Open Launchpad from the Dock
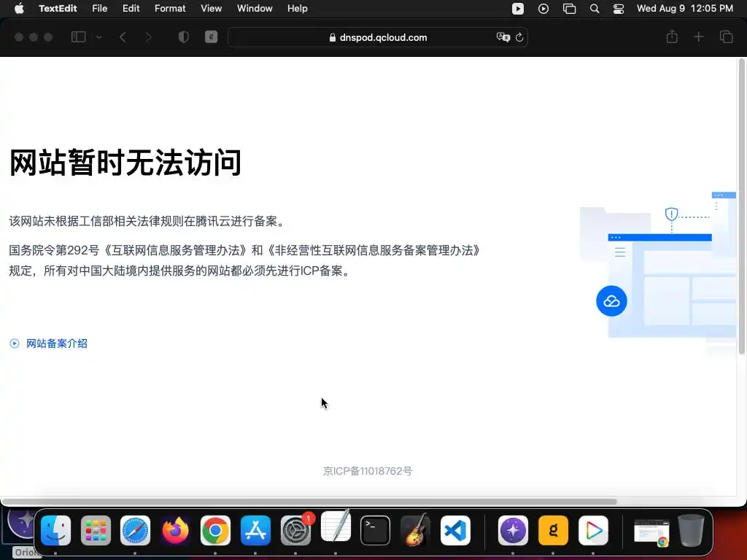Screen dimensions: 747x560 point(96,531)
